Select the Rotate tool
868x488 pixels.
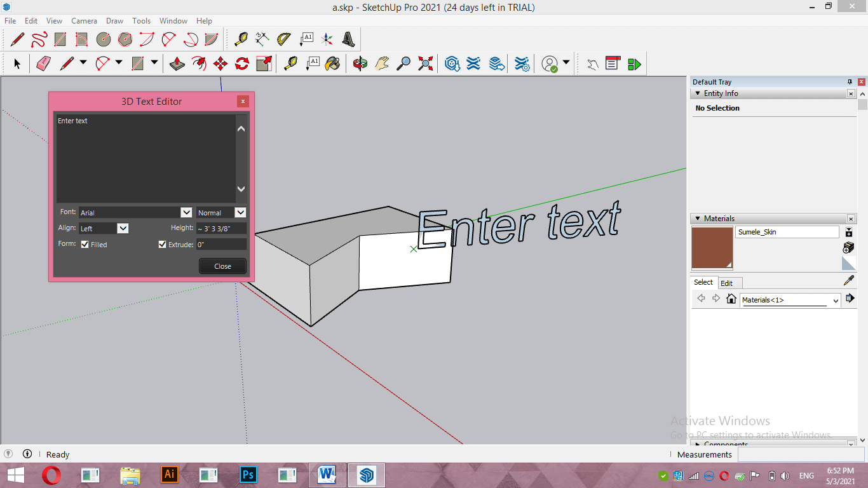point(242,64)
